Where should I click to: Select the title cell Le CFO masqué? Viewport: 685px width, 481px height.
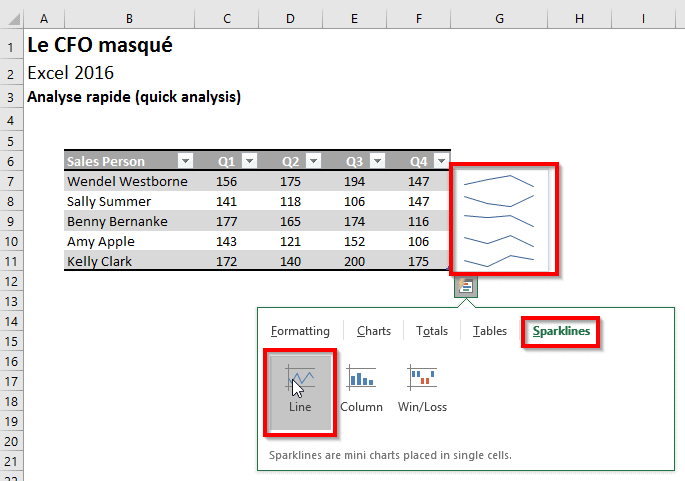(100, 45)
